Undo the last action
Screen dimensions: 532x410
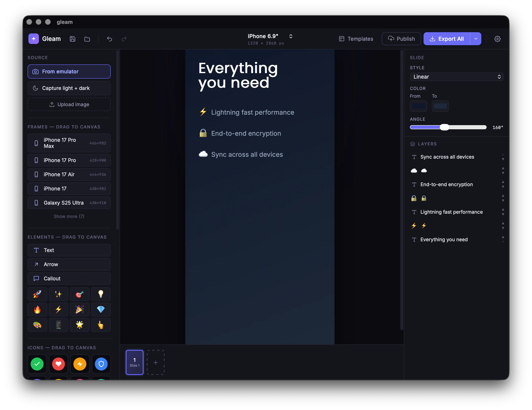[x=109, y=39]
